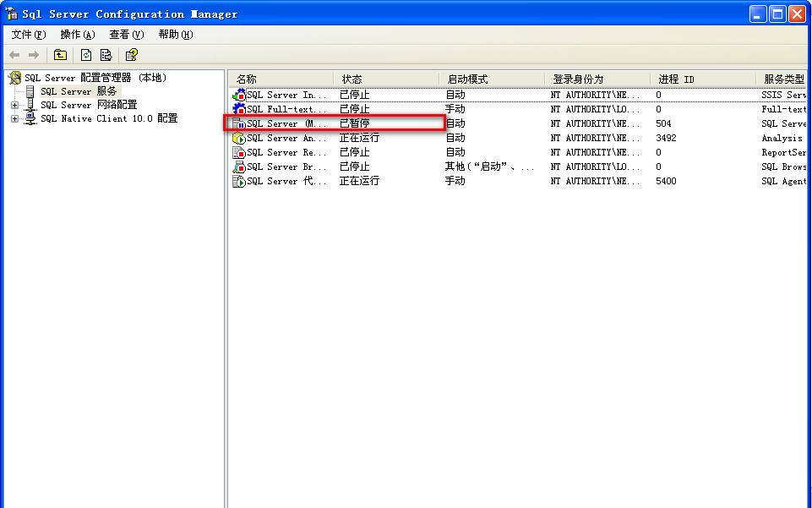This screenshot has width=812, height=508.
Task: Click 手动 start mode of Full-text service
Action: click(x=455, y=109)
